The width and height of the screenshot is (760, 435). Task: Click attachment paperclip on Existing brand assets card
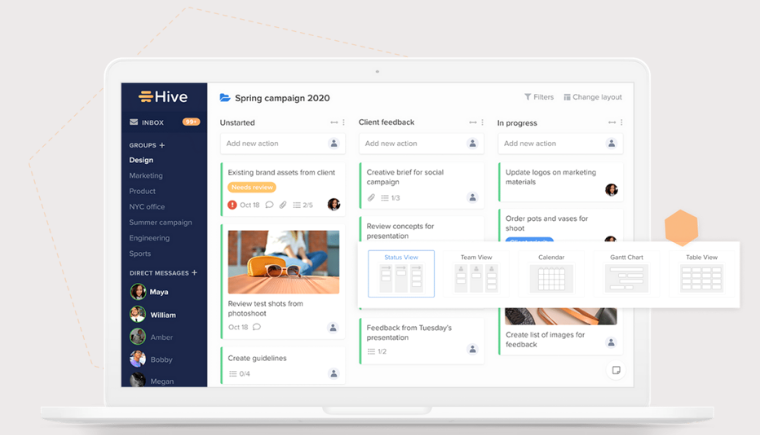coord(283,205)
